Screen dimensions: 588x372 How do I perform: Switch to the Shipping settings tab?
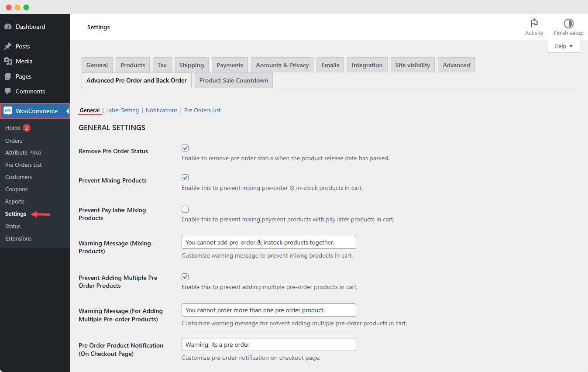[191, 65]
